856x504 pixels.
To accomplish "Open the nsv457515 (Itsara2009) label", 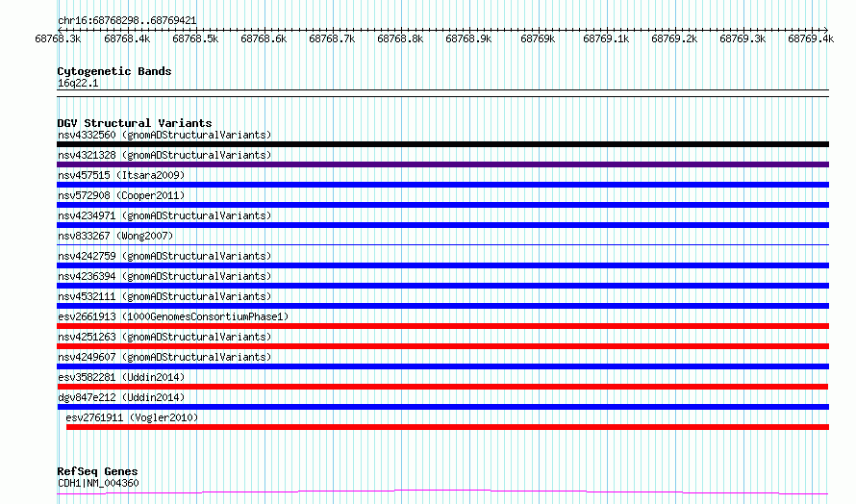I will tap(121, 175).
